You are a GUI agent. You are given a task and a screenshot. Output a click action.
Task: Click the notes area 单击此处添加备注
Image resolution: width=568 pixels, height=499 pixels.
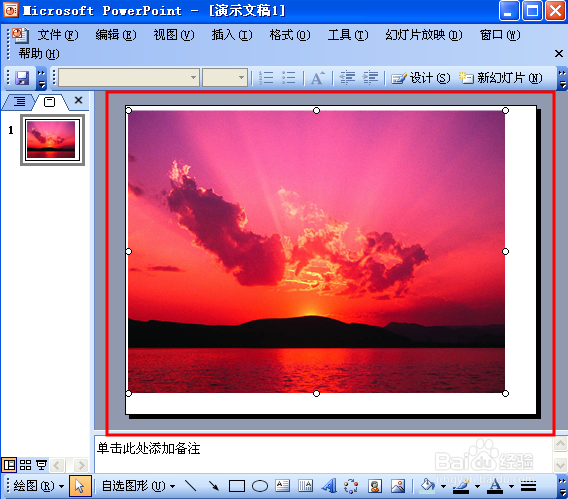tap(149, 449)
